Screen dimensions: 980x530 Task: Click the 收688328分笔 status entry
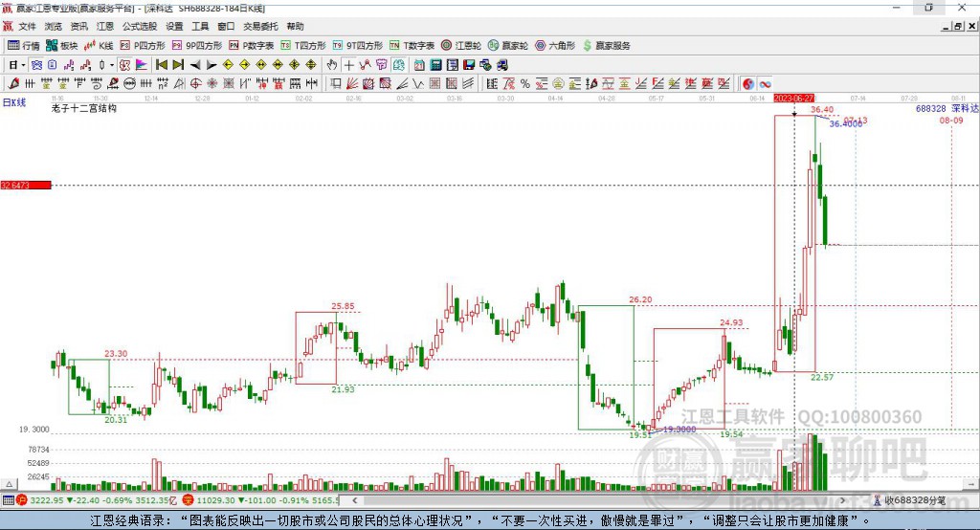tap(909, 500)
